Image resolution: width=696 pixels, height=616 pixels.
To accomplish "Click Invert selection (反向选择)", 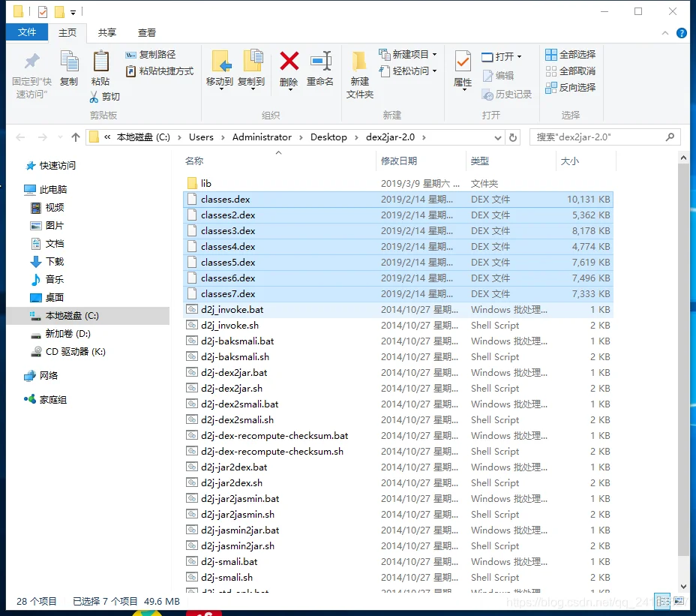I will (x=571, y=88).
